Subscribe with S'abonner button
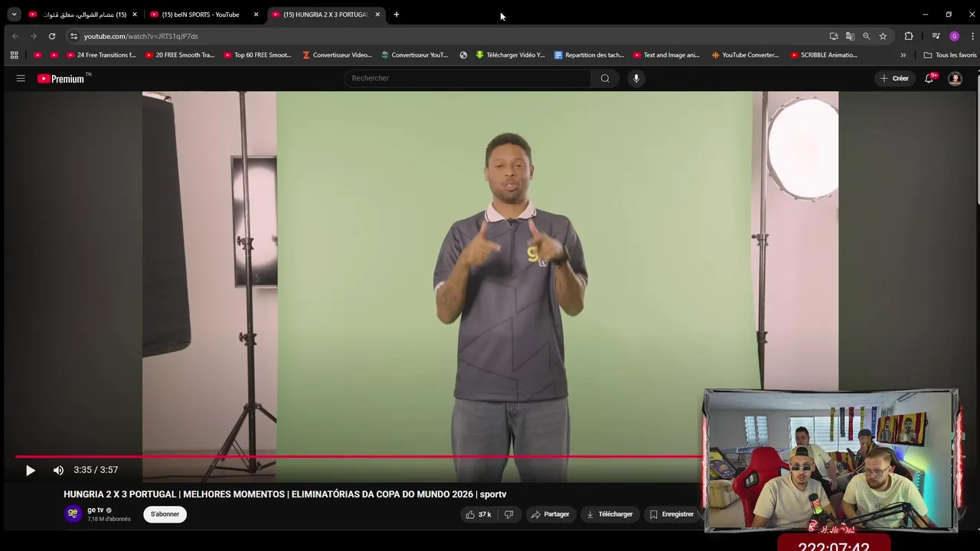 [x=165, y=514]
